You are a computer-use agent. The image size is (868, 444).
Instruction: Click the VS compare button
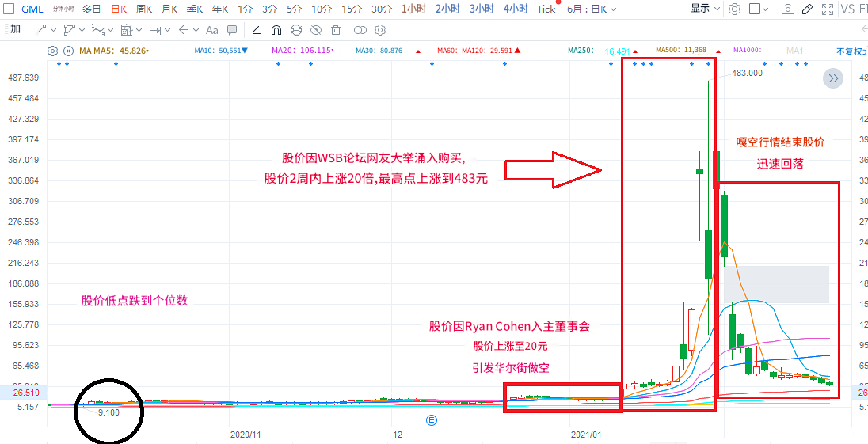pos(847,9)
